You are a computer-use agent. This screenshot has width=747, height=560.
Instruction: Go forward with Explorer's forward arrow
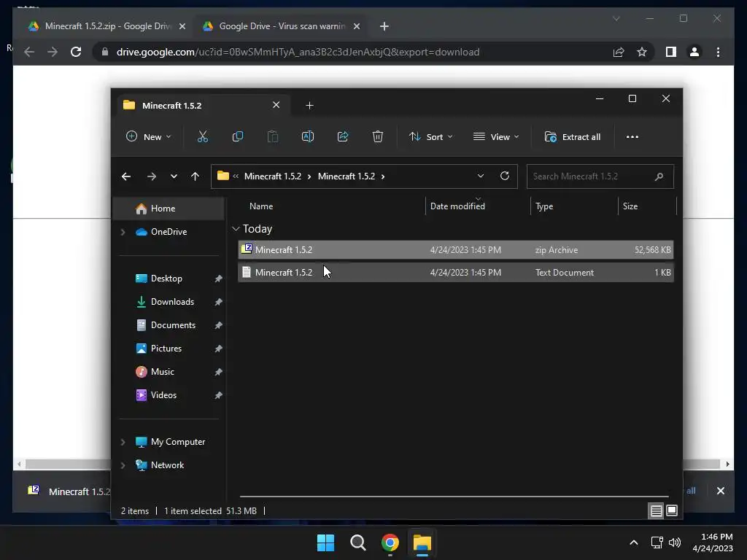[x=152, y=176]
